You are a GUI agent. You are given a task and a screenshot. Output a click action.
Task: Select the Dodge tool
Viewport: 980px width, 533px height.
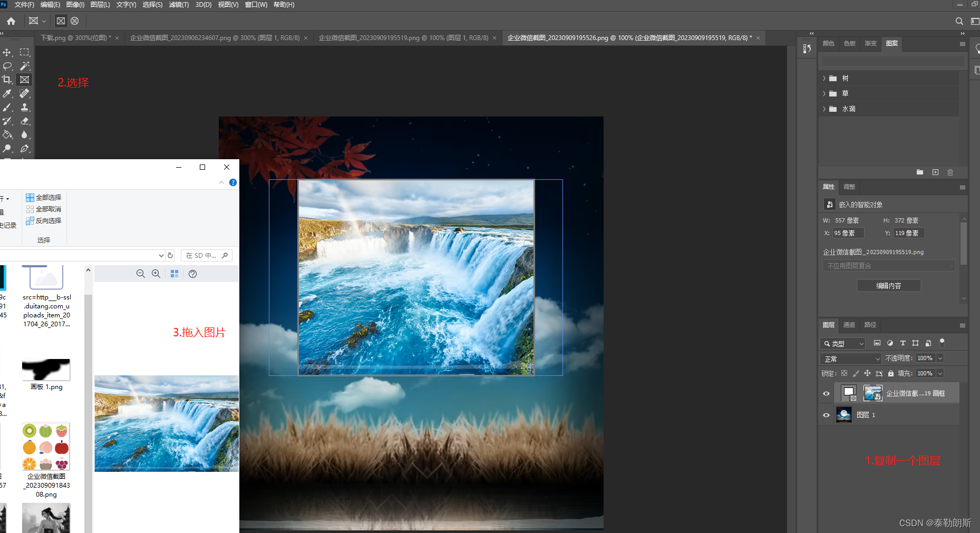[7, 148]
